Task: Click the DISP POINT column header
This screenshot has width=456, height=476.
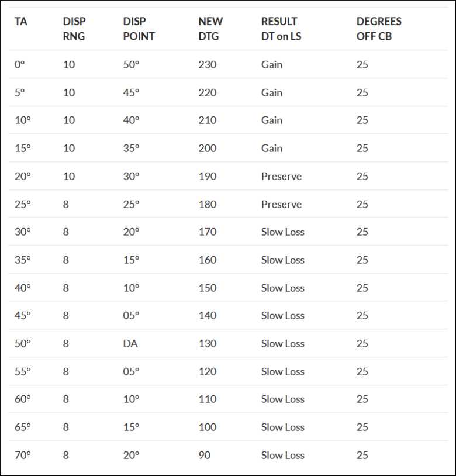Action: pos(139,29)
